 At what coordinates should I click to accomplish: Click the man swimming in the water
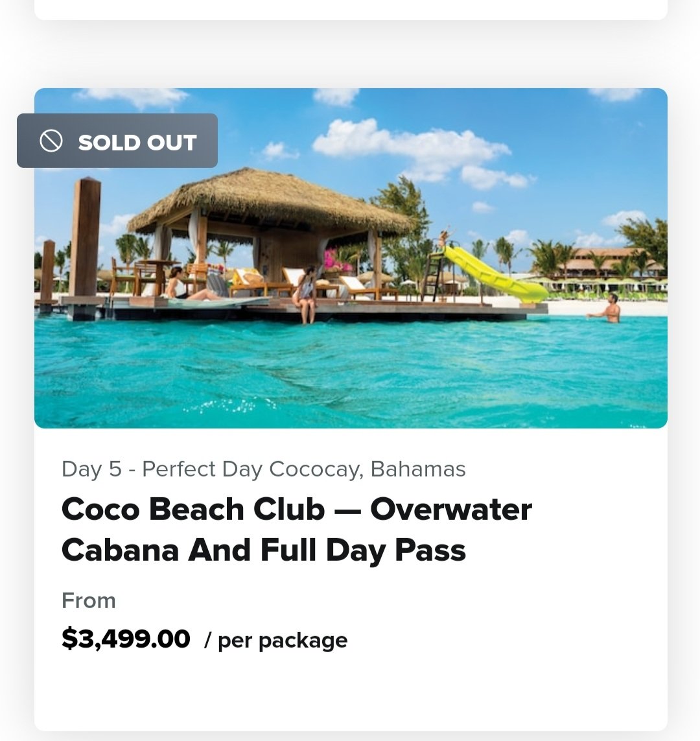pos(608,309)
